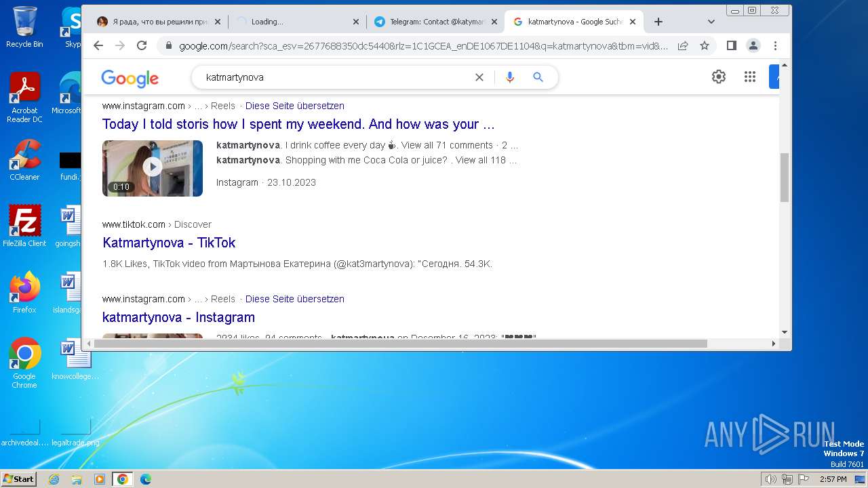868x488 pixels.
Task: Switch to the Я рада tab
Action: point(158,22)
